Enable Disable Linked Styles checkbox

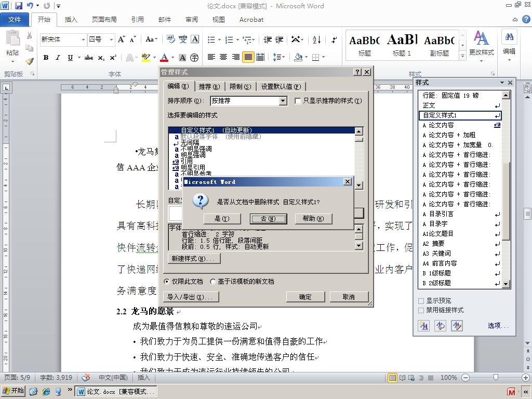point(421,310)
